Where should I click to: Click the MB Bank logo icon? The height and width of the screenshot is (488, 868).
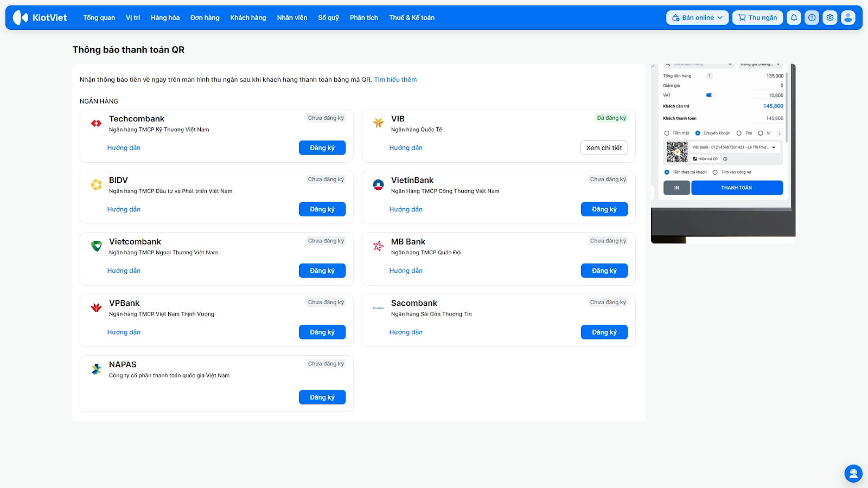click(x=378, y=246)
